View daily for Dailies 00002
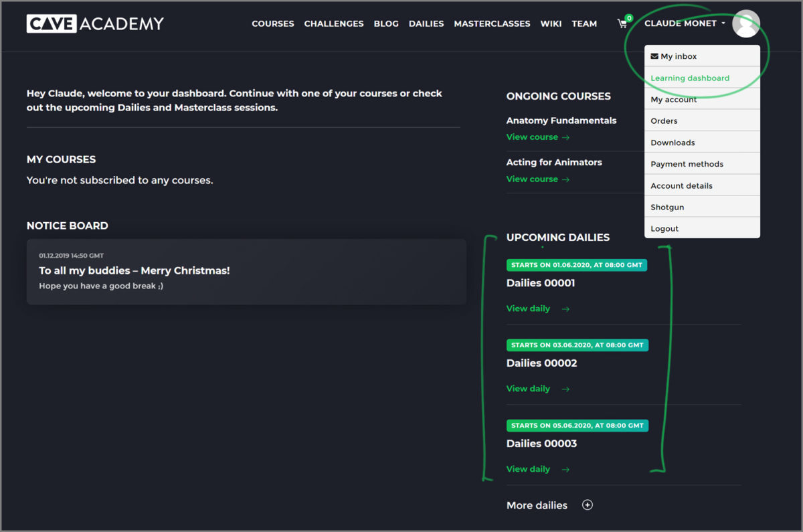The image size is (803, 532). [x=538, y=389]
